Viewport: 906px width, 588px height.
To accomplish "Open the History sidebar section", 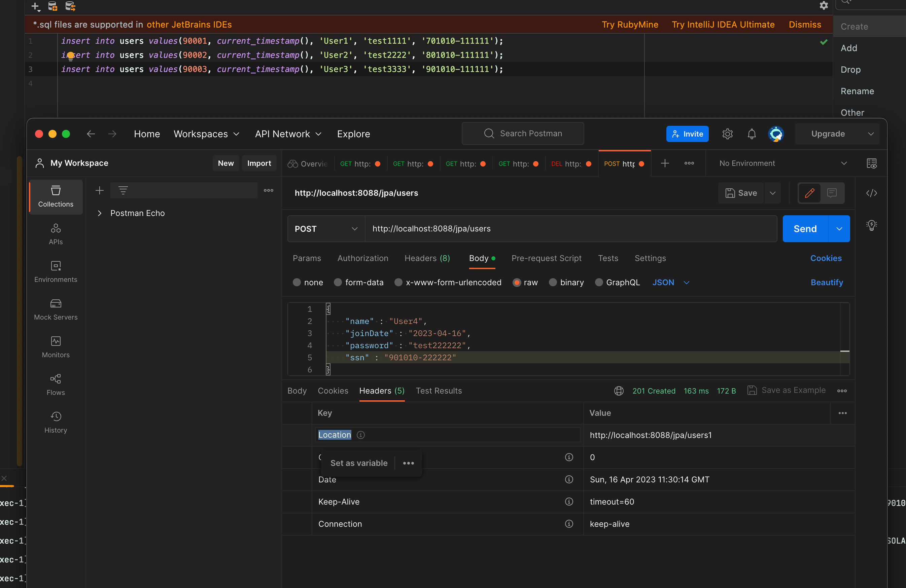I will pyautogui.click(x=56, y=422).
